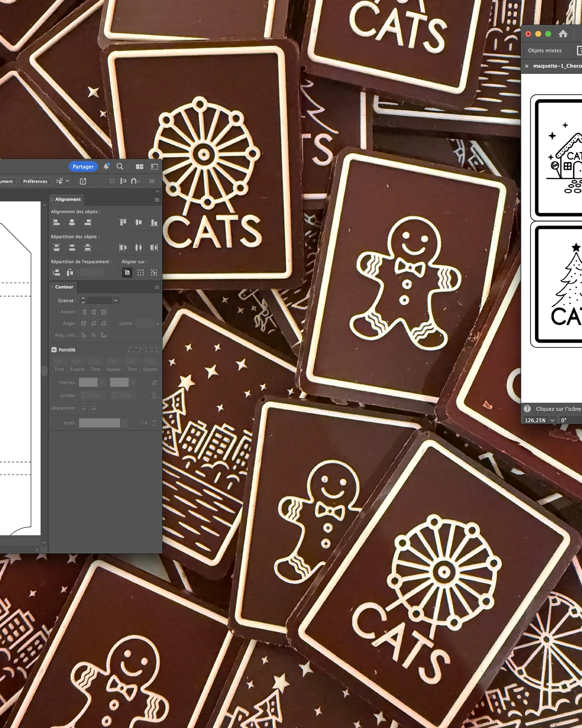
Task: Distribute horizontal spacing between objects
Action: (x=70, y=273)
